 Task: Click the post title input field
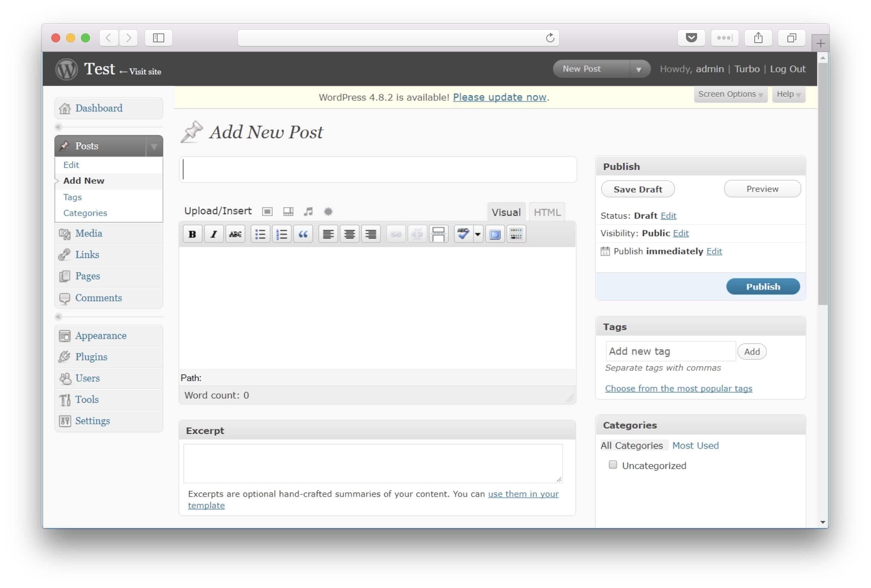378,170
